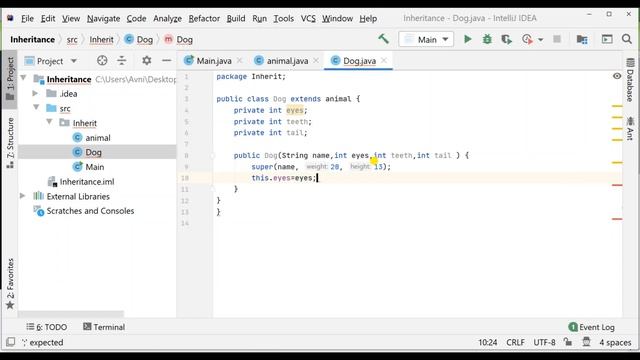Open the Favorites tool window
The height and width of the screenshot is (360, 640).
point(10,284)
